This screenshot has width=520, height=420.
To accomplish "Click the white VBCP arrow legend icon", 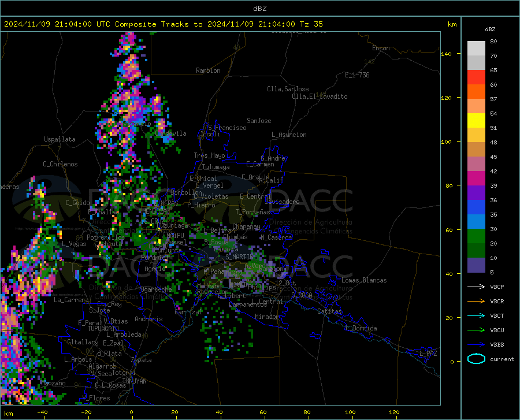I will coord(476,287).
